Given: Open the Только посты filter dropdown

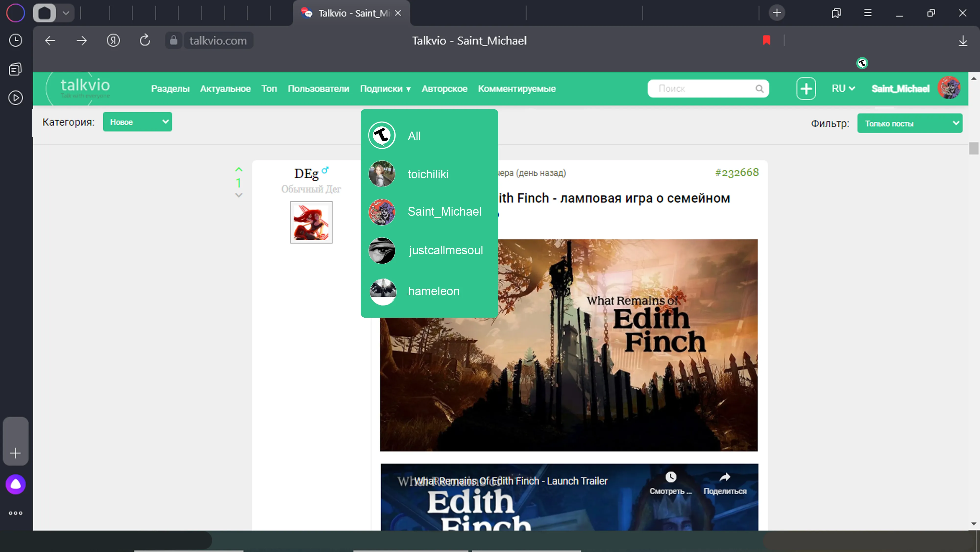Looking at the screenshot, I should click(910, 123).
